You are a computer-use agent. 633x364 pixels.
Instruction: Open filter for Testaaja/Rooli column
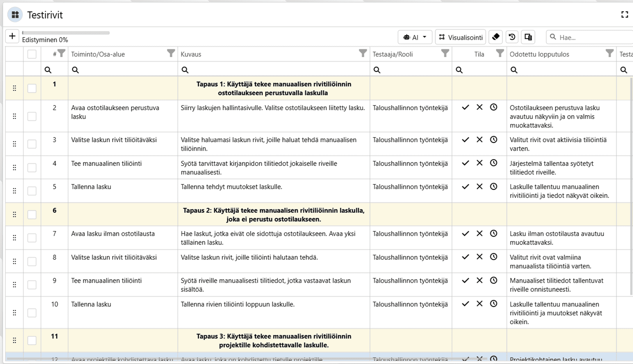[x=445, y=54]
